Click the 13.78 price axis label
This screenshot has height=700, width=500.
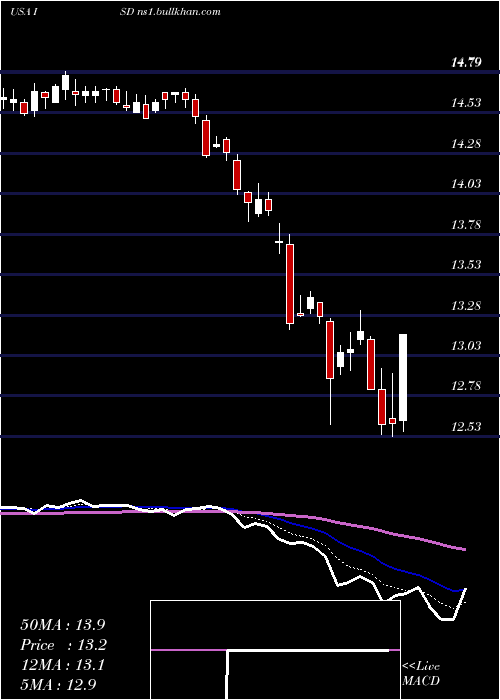coord(466,224)
